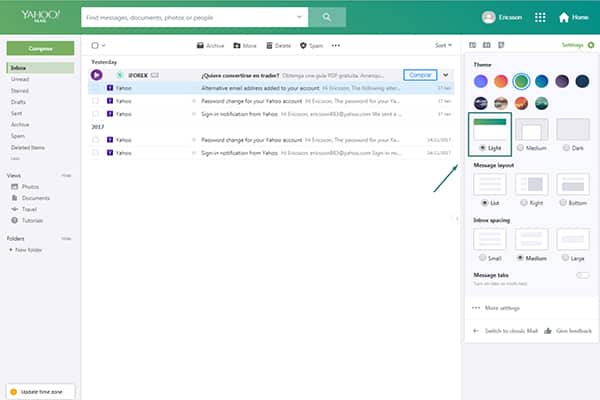This screenshot has height=400, width=600.
Task: Pick the orange theme color
Action: click(501, 81)
